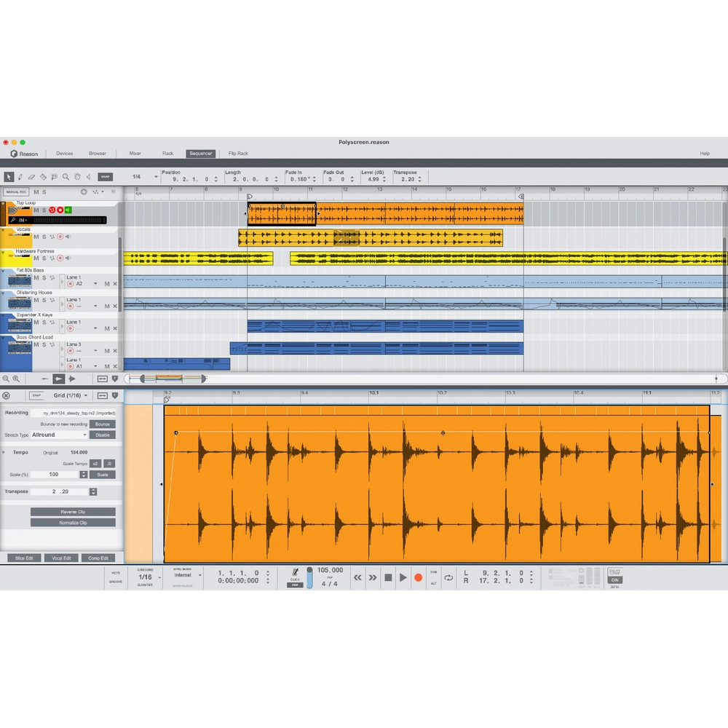Toggle the Snap button in sequencer toolbar
The height and width of the screenshot is (728, 728).
coord(106,177)
